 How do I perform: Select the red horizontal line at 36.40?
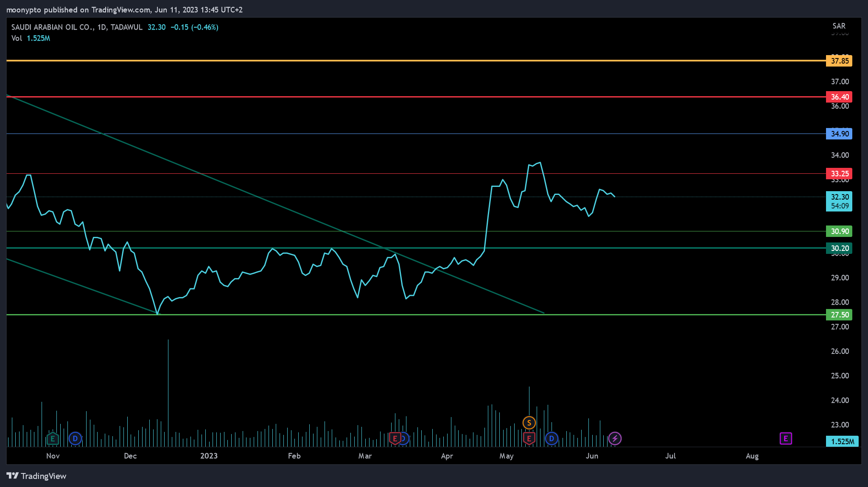[x=416, y=97]
